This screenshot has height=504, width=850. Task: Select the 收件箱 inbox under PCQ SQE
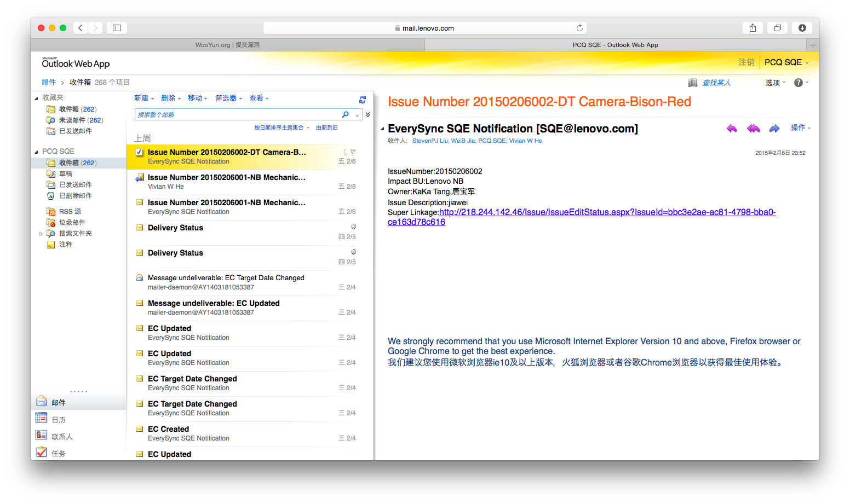pos(78,163)
